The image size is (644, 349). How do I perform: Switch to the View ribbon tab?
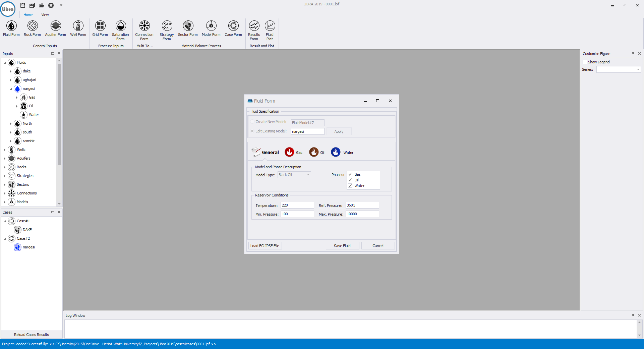tap(45, 15)
